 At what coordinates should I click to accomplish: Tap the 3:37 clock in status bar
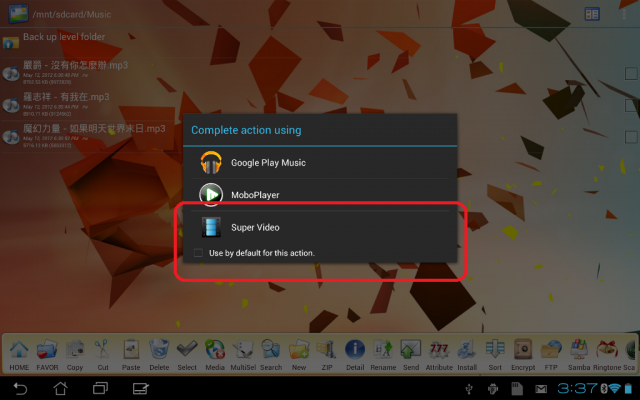click(x=578, y=388)
